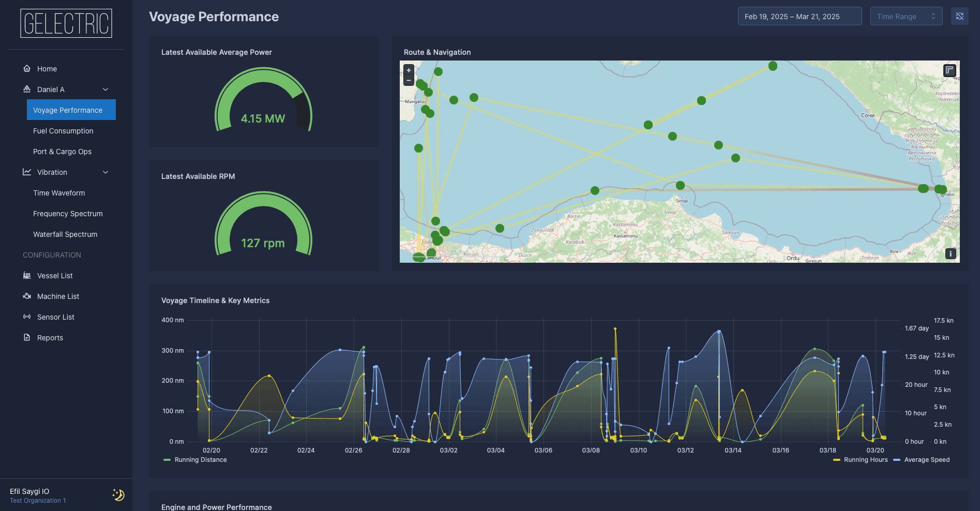Zoom in using the map plus icon
The width and height of the screenshot is (980, 511).
[x=408, y=70]
